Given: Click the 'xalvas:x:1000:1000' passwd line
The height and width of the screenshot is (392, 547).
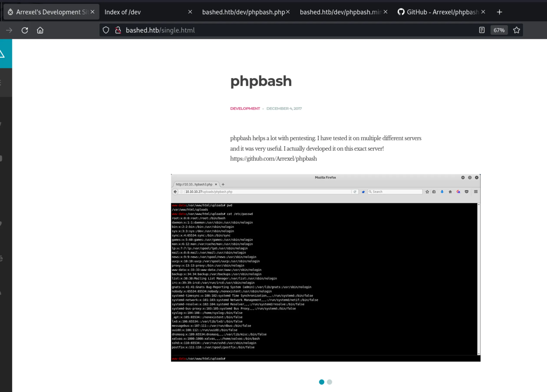Looking at the screenshot, I should 216,339.
